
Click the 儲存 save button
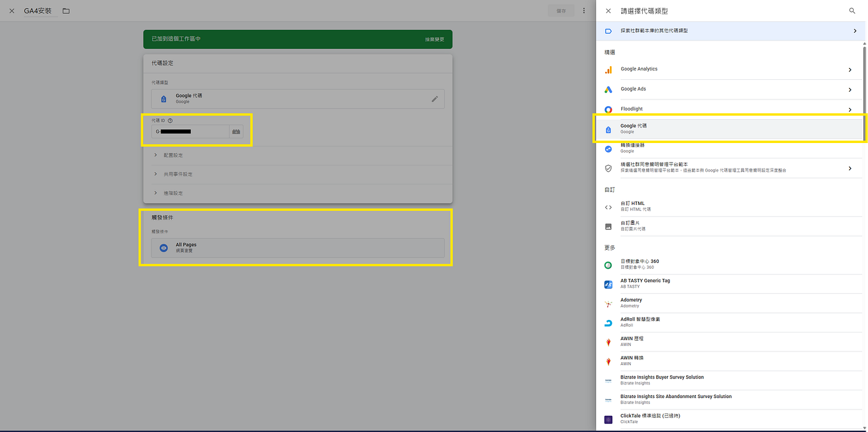(x=561, y=11)
